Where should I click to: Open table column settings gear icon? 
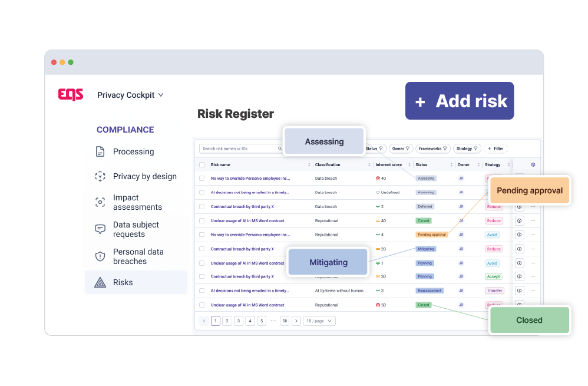pos(533,165)
